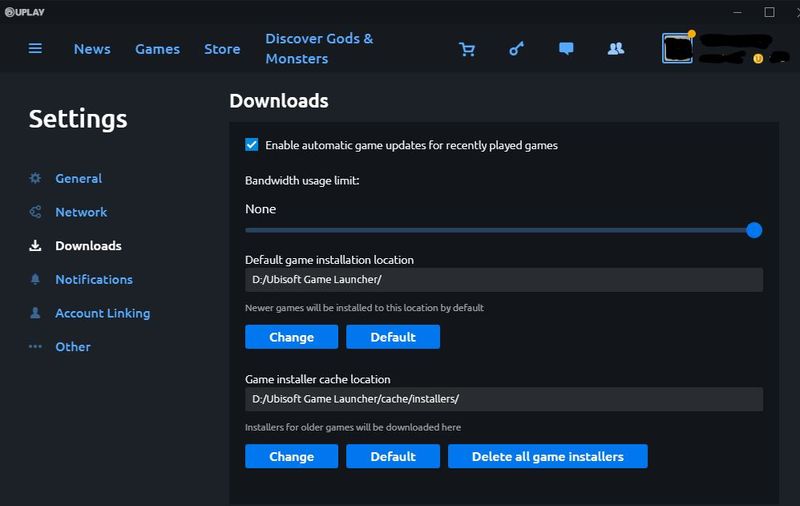Click Default under default installation location
Image resolution: width=800 pixels, height=506 pixels.
click(x=393, y=337)
